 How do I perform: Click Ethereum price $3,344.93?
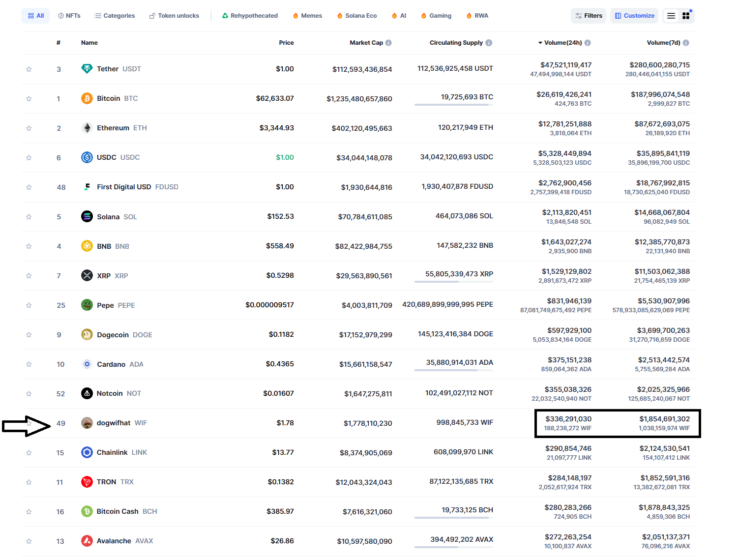[277, 128]
